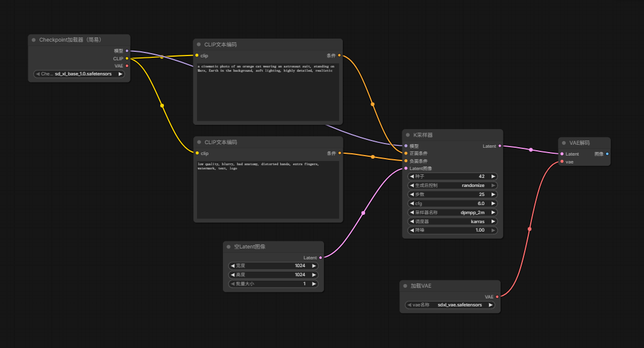Image resolution: width=644 pixels, height=348 pixels.
Task: Click the yellow CLIP output socket on the Checkpoint loader
Action: (x=127, y=59)
